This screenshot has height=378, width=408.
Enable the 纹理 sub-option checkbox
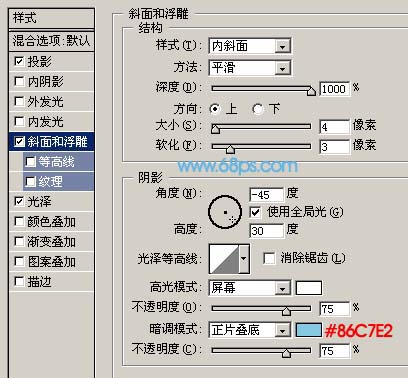30,182
